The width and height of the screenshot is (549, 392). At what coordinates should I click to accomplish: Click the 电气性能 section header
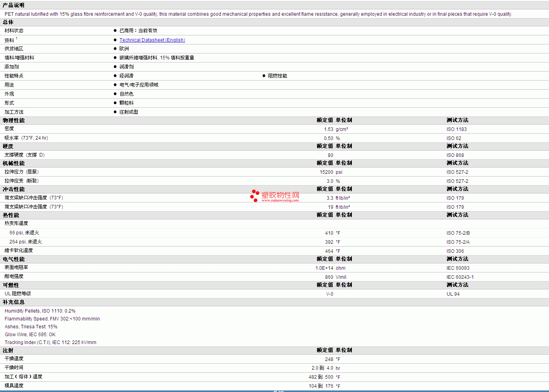pos(13,259)
